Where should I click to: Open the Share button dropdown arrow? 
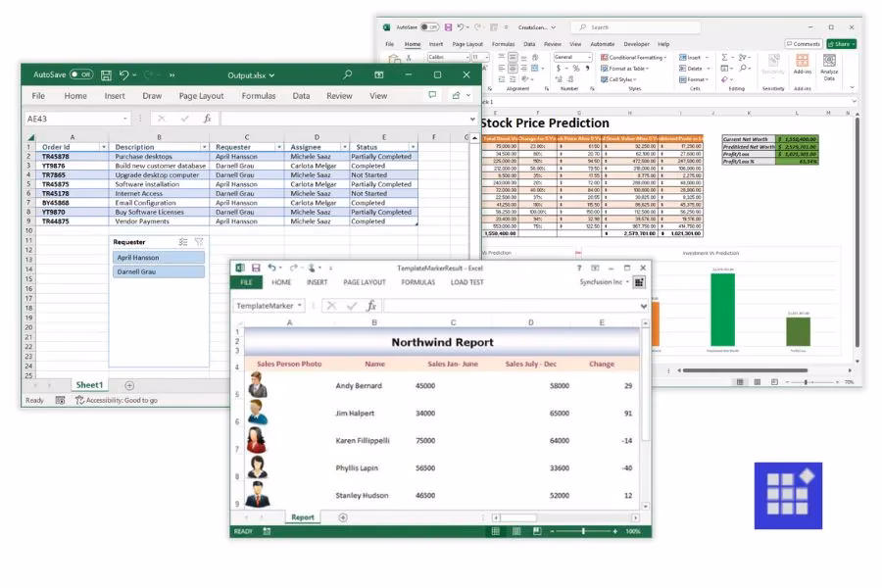[855, 44]
